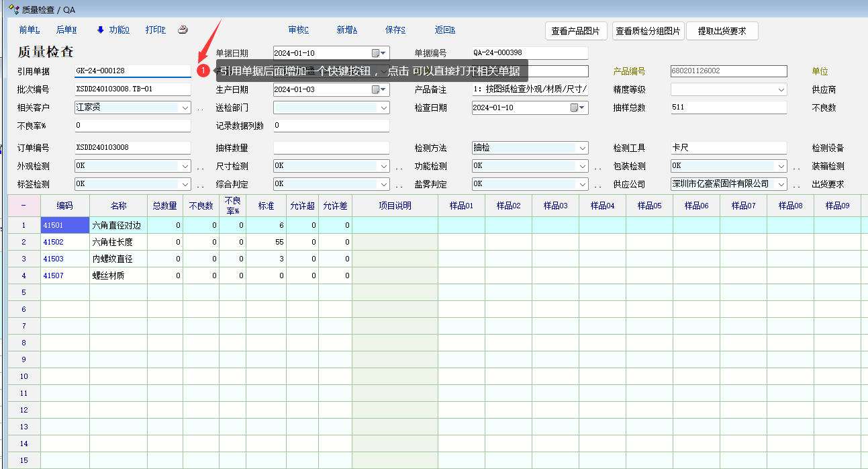Click the minus corner cell of the grid
868x469 pixels.
[24, 206]
